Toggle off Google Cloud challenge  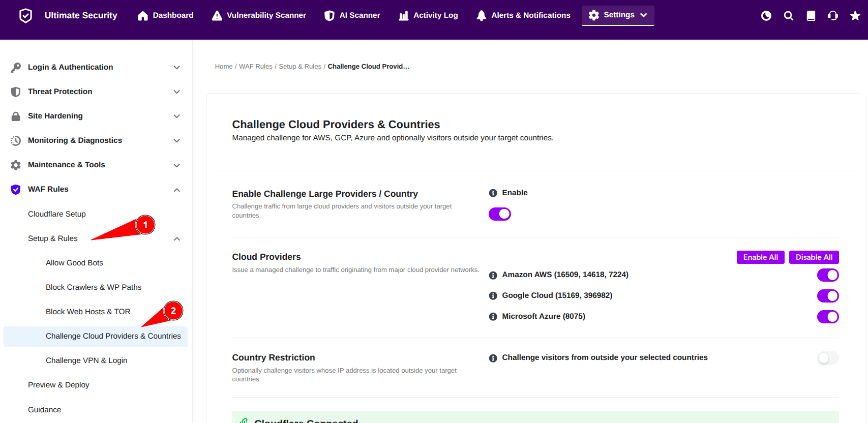(828, 296)
